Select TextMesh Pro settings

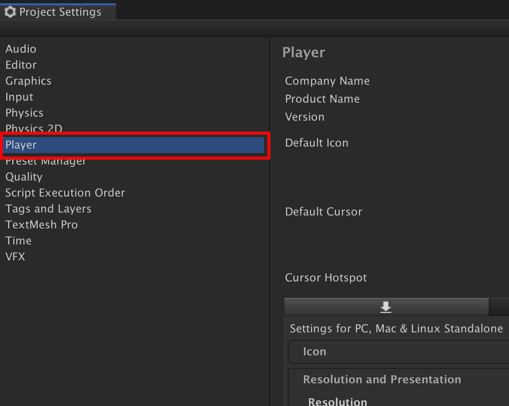pos(41,225)
